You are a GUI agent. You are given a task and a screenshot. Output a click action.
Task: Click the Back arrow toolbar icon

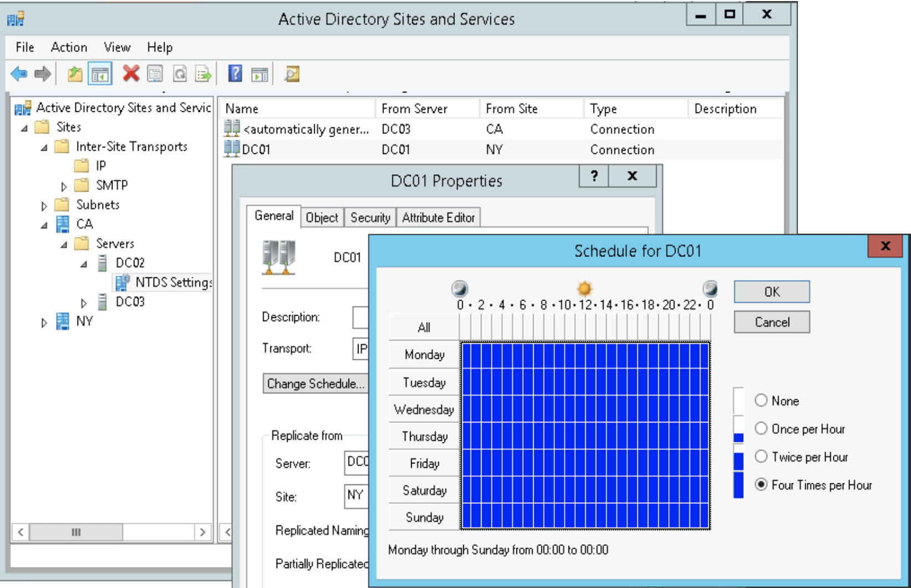(19, 74)
